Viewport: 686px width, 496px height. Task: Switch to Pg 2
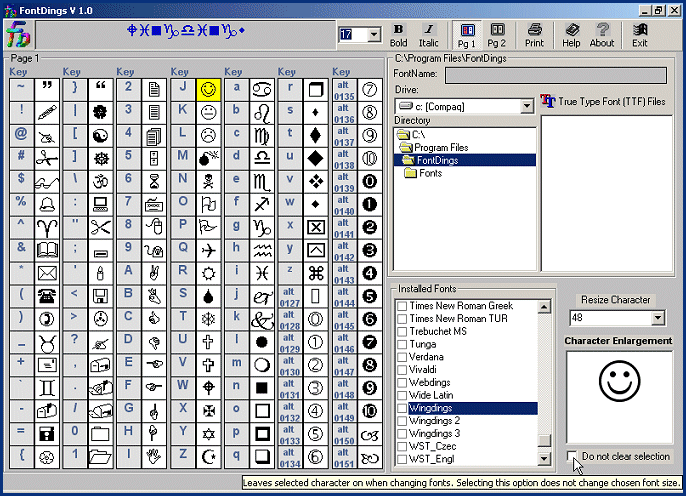[x=497, y=35]
